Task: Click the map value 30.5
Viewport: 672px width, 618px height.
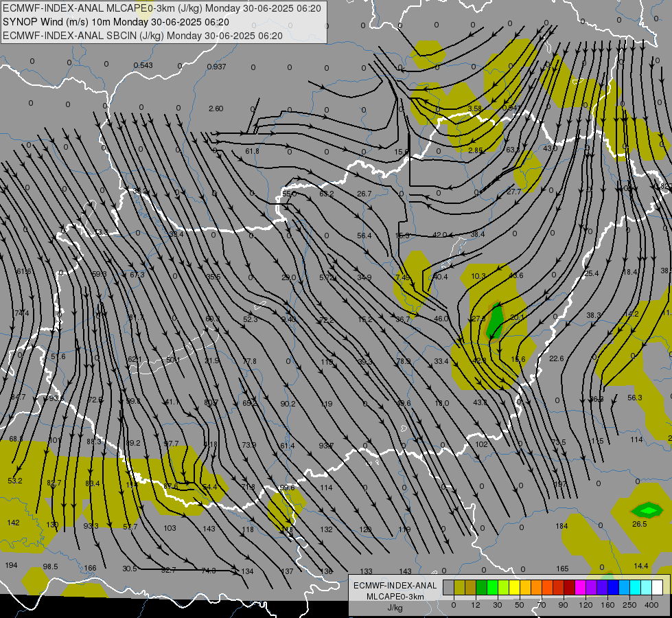Action: [130, 569]
